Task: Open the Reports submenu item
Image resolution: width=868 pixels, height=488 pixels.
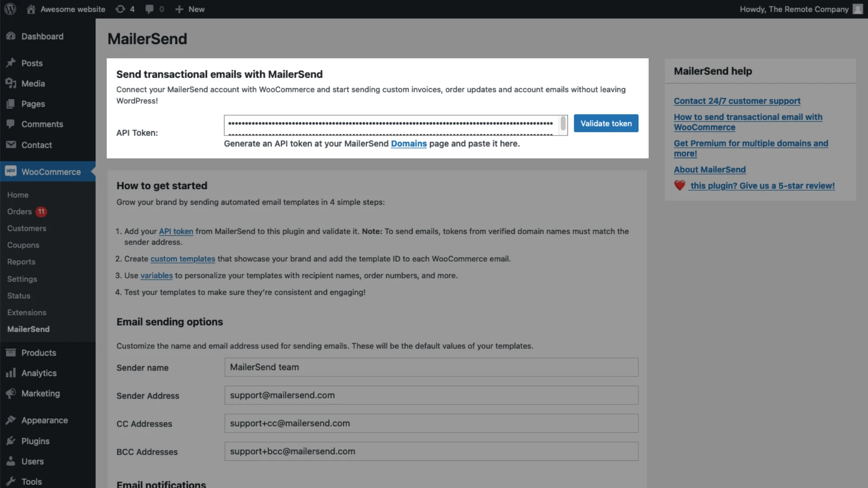Action: [21, 262]
